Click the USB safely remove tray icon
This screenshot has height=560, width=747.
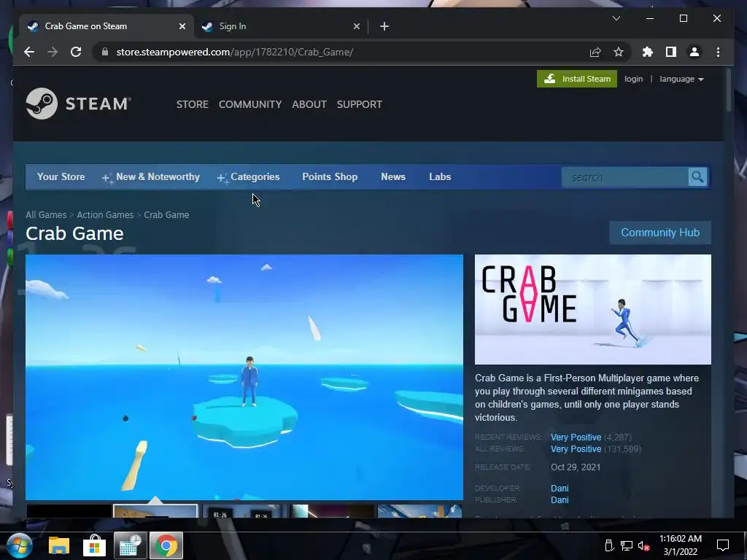pos(609,545)
